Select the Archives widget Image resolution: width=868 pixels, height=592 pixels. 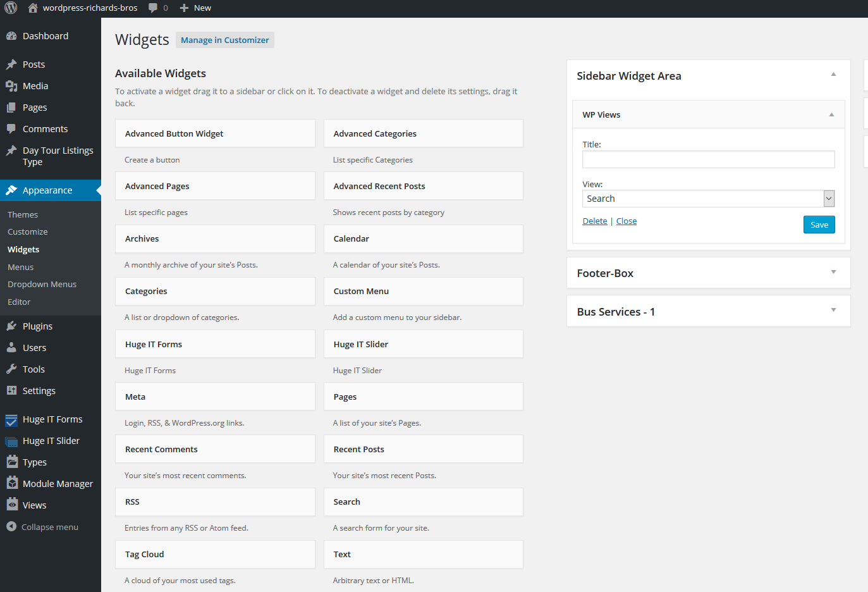(215, 238)
